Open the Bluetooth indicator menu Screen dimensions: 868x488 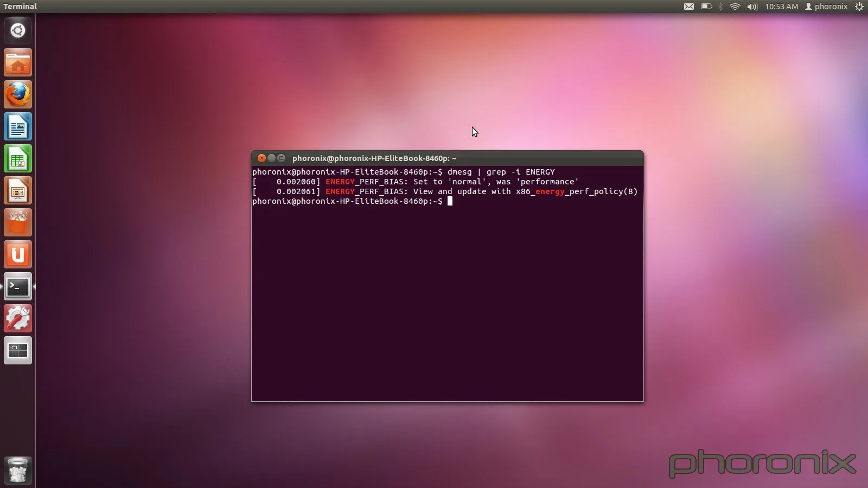[721, 7]
